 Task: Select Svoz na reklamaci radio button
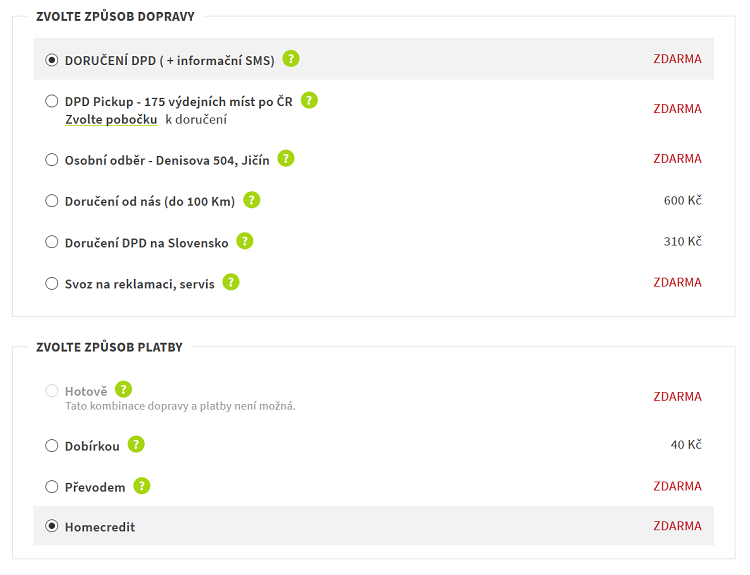point(52,284)
